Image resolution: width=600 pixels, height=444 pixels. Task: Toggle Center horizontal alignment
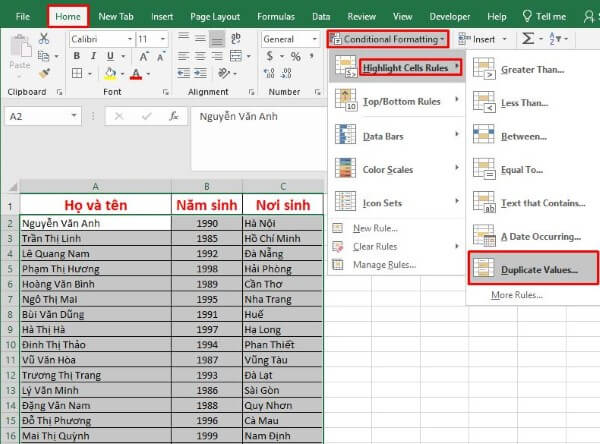(200, 56)
